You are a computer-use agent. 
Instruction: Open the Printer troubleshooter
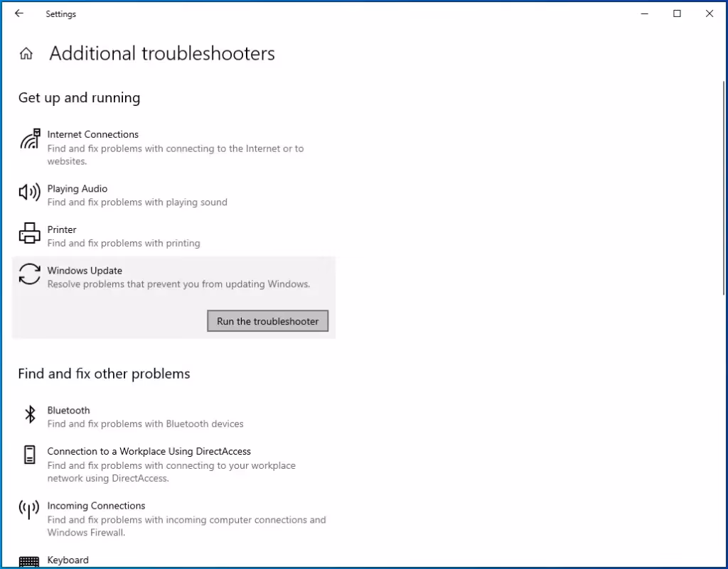[x=62, y=229]
